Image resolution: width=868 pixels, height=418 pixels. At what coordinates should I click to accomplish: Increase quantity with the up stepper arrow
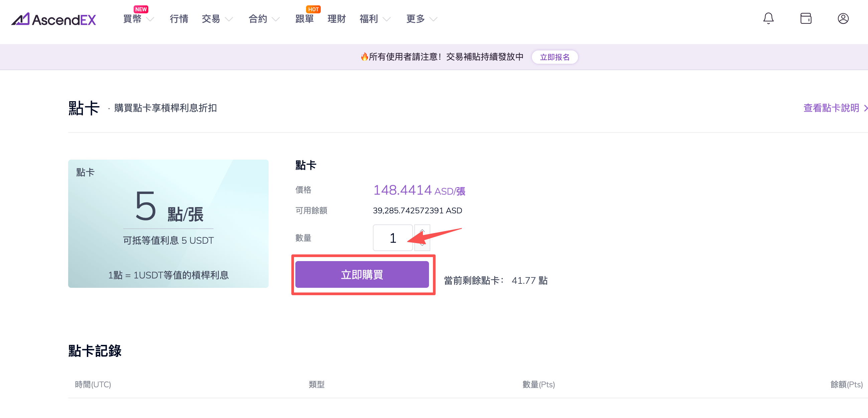(422, 231)
